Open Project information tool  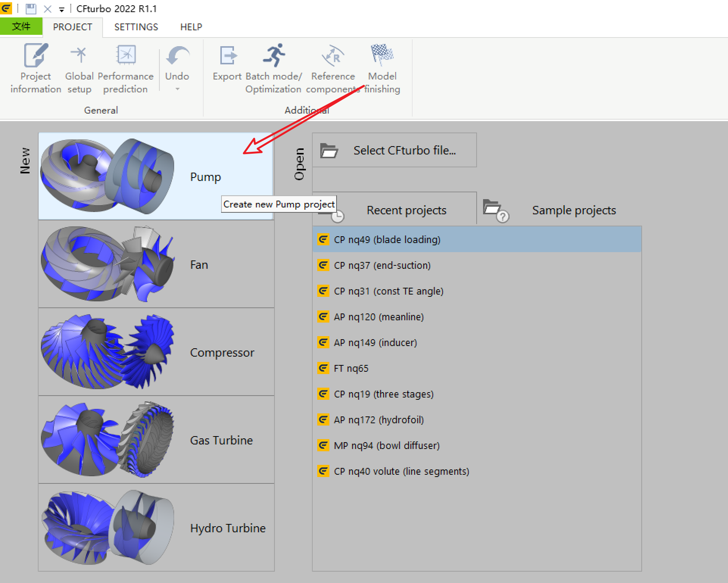tap(36, 68)
